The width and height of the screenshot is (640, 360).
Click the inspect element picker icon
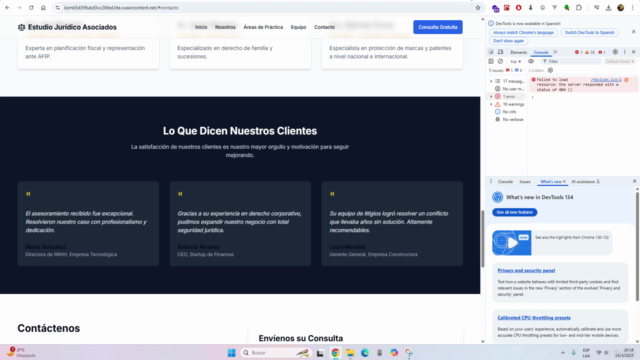tap(491, 52)
